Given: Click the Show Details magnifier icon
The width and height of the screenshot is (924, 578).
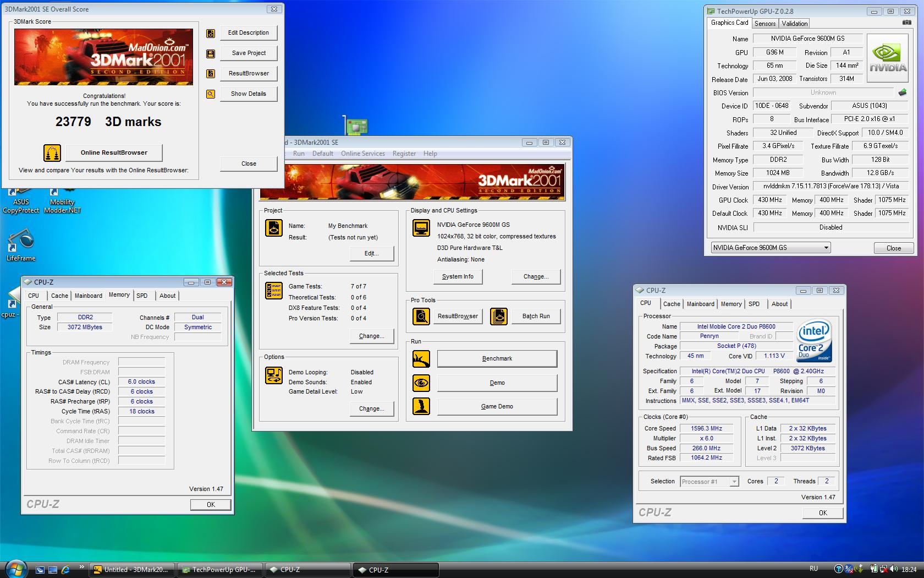Looking at the screenshot, I should click(x=210, y=94).
